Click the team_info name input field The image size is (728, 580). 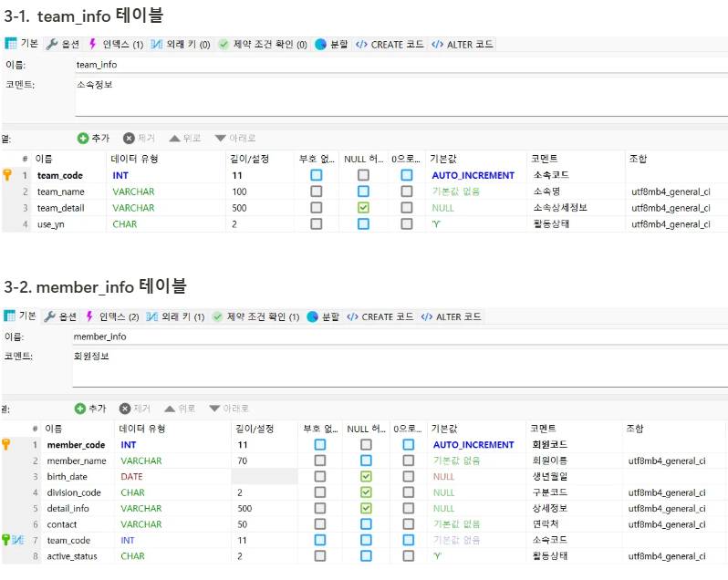pos(401,65)
